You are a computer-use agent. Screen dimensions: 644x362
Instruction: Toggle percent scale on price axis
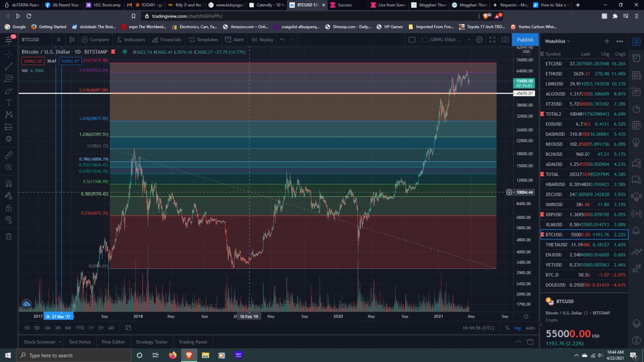[x=507, y=328]
